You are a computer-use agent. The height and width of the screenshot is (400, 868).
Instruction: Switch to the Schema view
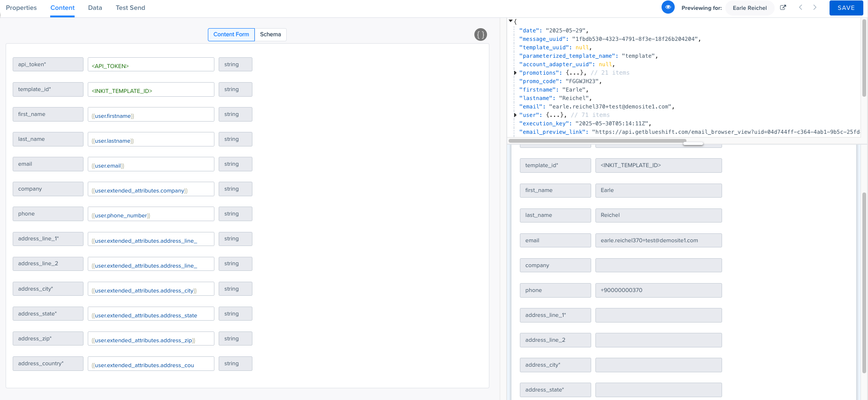point(271,34)
